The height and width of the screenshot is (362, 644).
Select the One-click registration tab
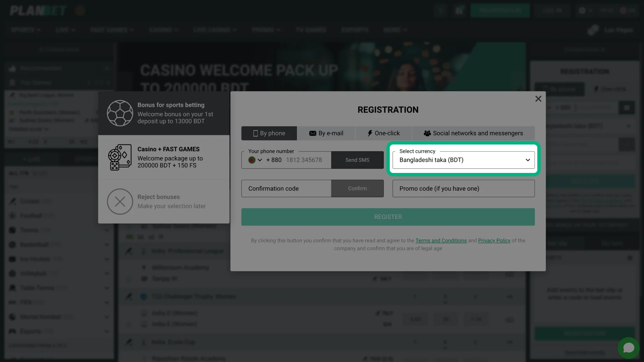pyautogui.click(x=383, y=133)
